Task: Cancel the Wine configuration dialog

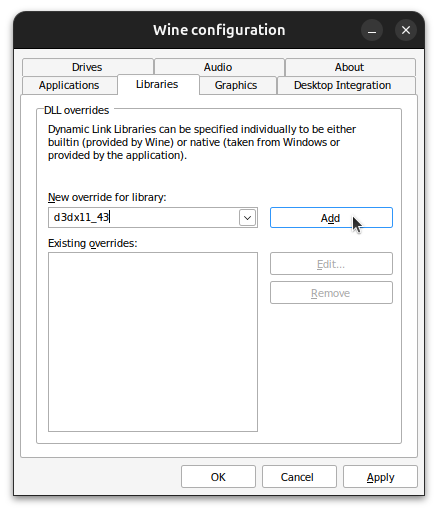Action: tap(299, 477)
